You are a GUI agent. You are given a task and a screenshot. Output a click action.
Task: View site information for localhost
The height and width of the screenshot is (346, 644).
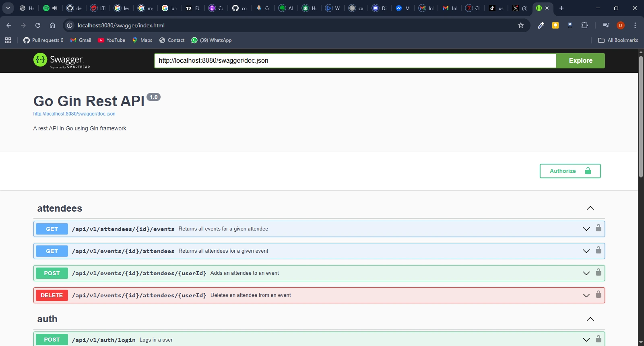70,25
